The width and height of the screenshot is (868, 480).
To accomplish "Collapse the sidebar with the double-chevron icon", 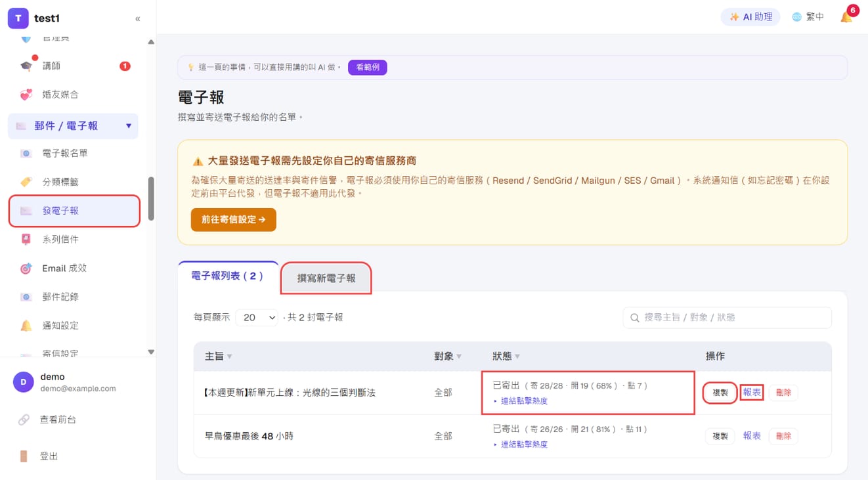I will pyautogui.click(x=137, y=19).
